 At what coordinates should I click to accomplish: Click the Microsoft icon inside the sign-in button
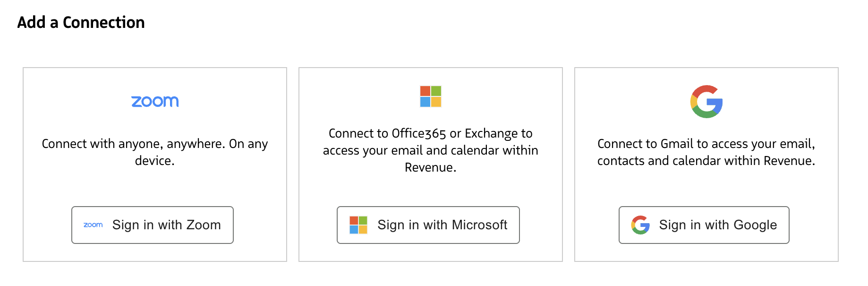click(x=358, y=225)
